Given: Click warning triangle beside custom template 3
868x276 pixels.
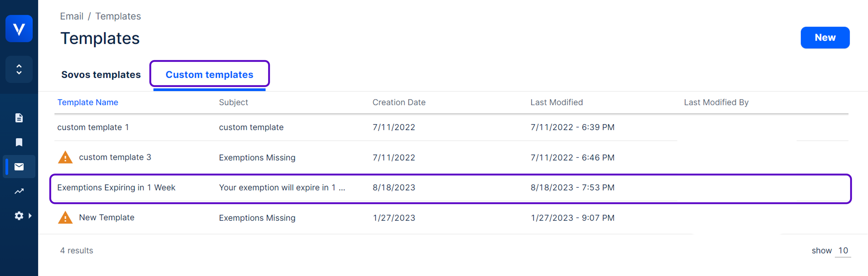Looking at the screenshot, I should pyautogui.click(x=65, y=157).
